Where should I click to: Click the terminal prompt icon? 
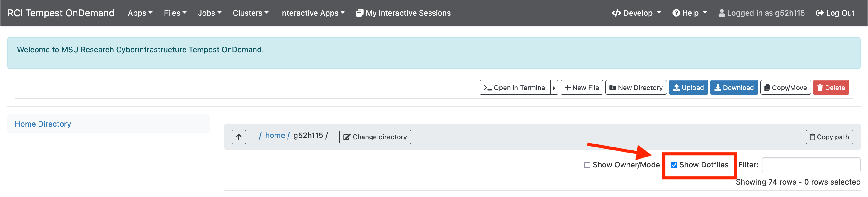pyautogui.click(x=488, y=88)
